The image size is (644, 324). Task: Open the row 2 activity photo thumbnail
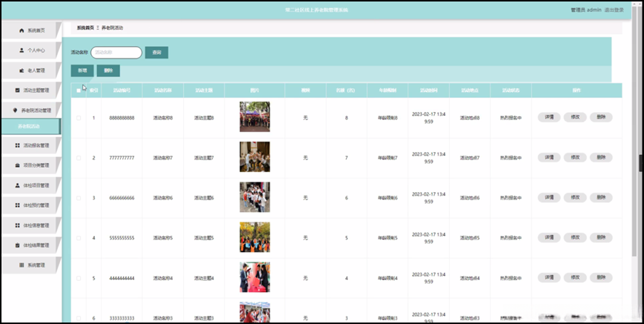click(255, 157)
